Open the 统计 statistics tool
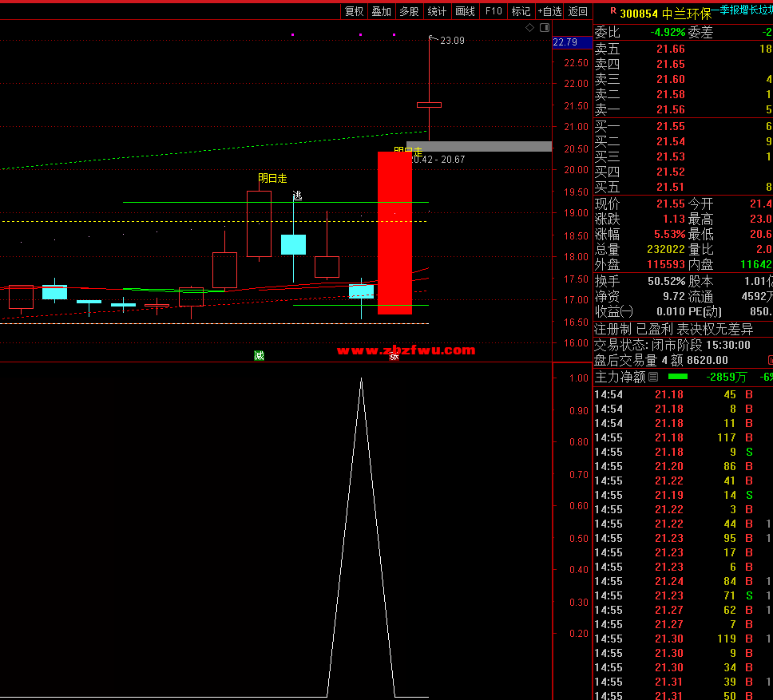This screenshot has width=773, height=700. point(437,11)
